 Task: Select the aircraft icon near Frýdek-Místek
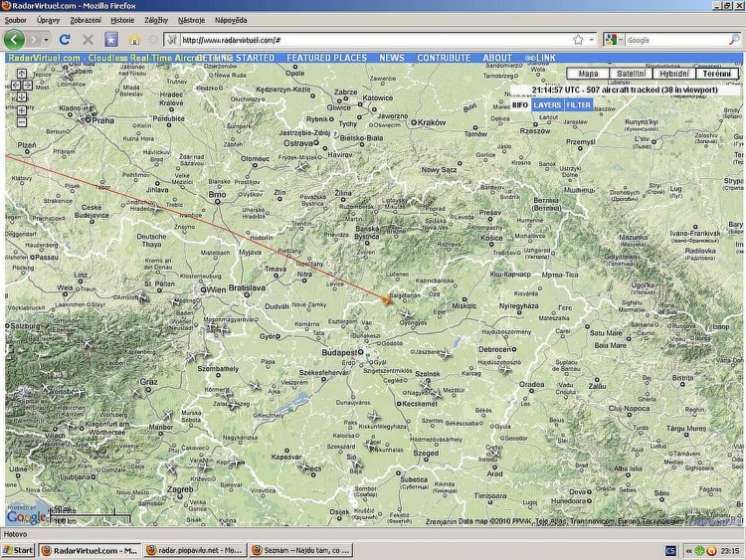(x=302, y=166)
